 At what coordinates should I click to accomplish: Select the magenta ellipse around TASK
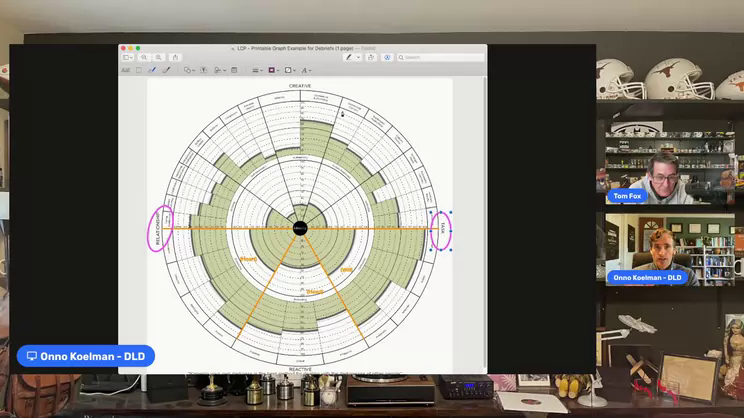(441, 231)
